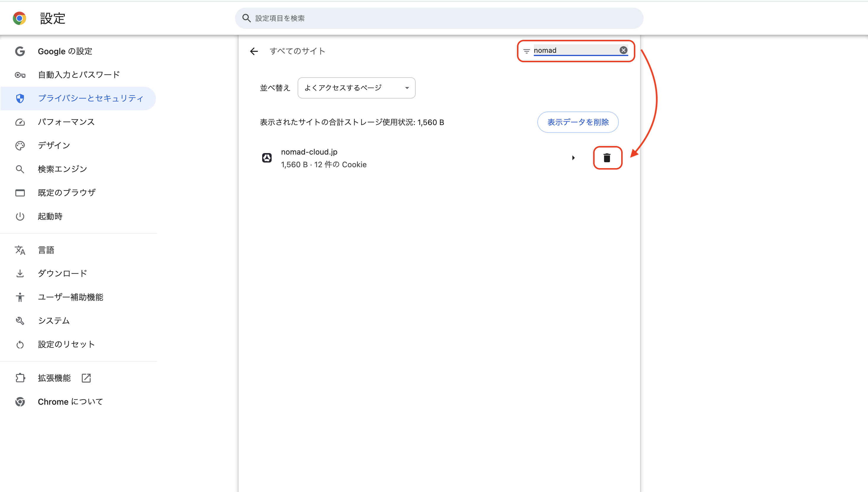
Task: Click the 並べ替え label
Action: (275, 88)
